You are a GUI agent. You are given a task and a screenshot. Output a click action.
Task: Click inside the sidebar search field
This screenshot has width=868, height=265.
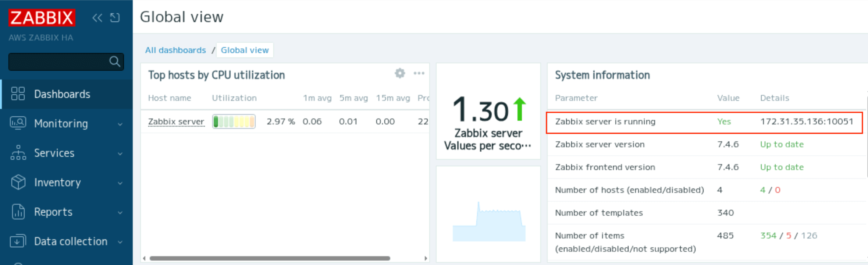(x=59, y=61)
